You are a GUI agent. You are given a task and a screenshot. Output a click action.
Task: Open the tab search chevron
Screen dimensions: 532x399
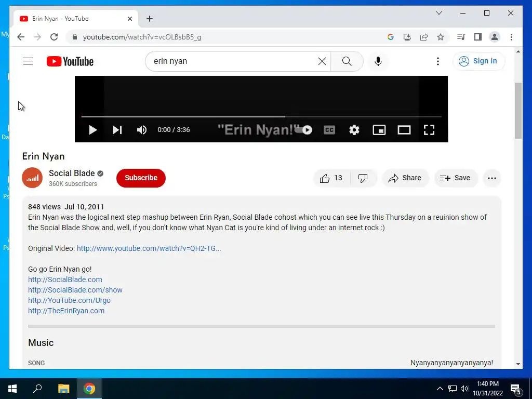coord(438,13)
